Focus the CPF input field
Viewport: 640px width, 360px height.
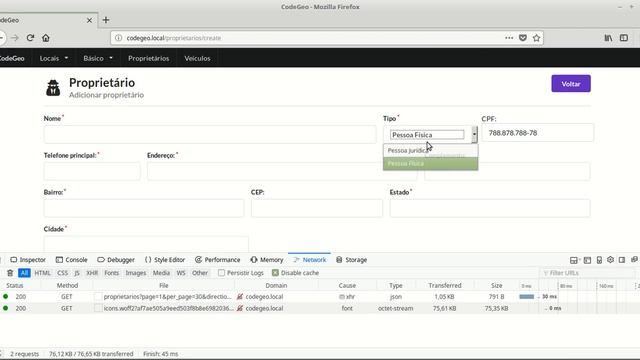click(538, 133)
